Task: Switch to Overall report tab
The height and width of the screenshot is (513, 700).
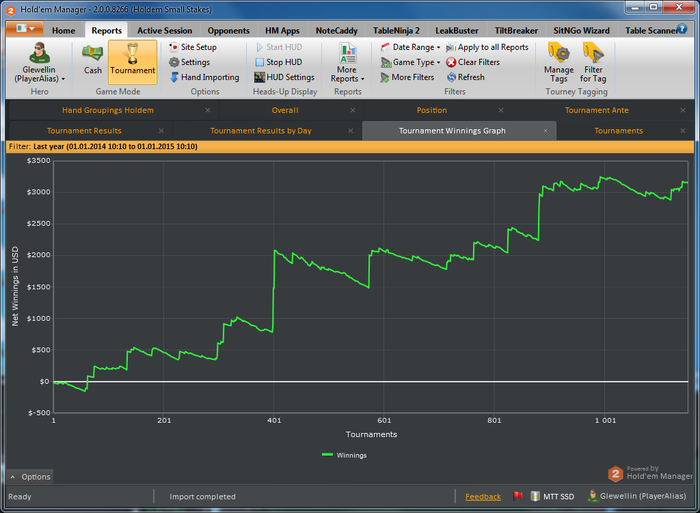Action: 285,110
